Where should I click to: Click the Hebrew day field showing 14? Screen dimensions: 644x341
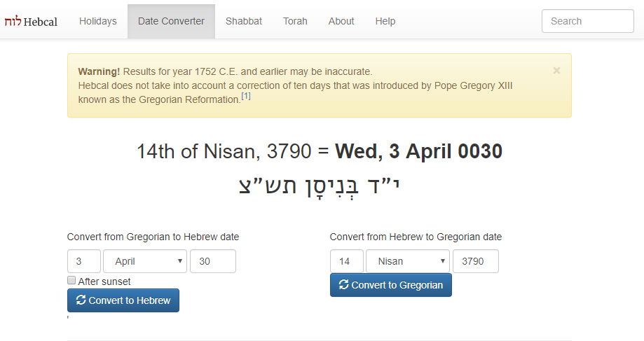coord(347,261)
